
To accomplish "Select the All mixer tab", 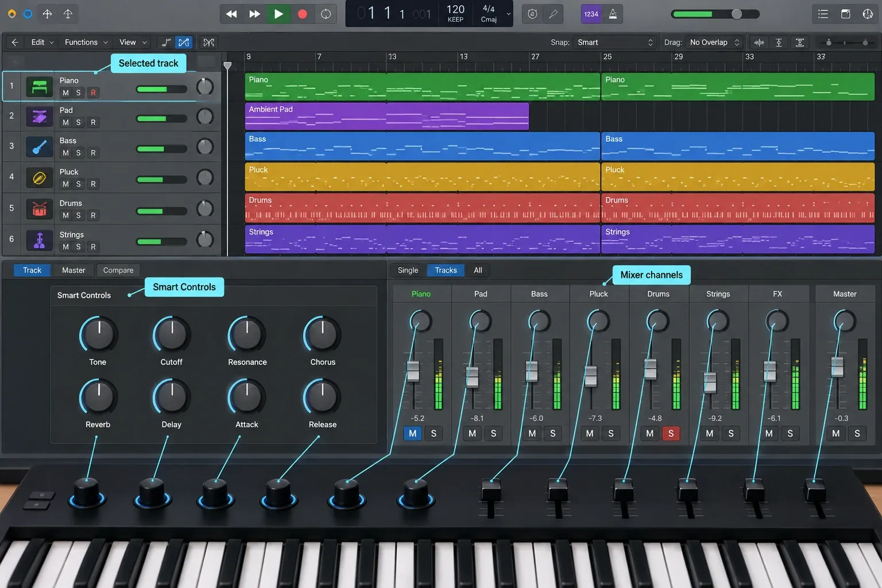I will (478, 270).
